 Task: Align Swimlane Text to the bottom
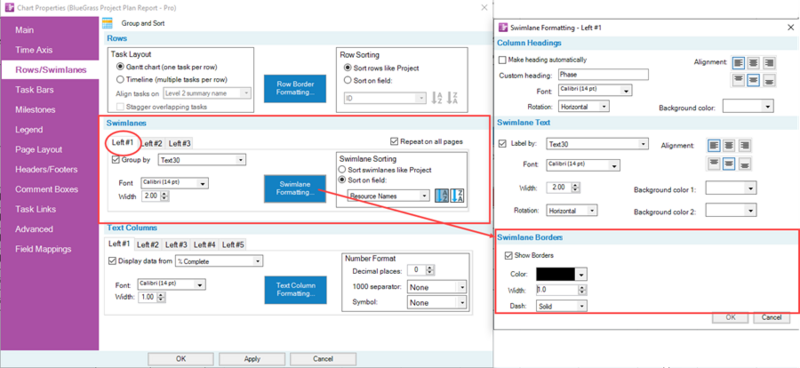[744, 163]
